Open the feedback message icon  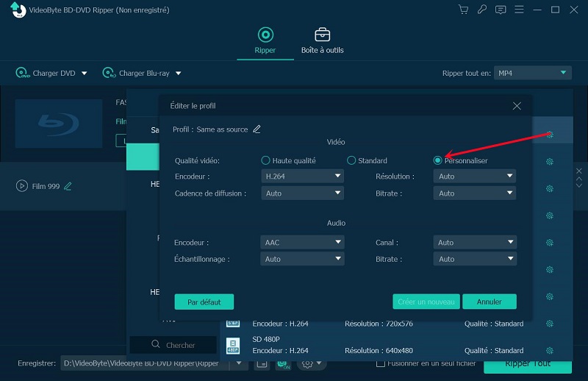501,10
